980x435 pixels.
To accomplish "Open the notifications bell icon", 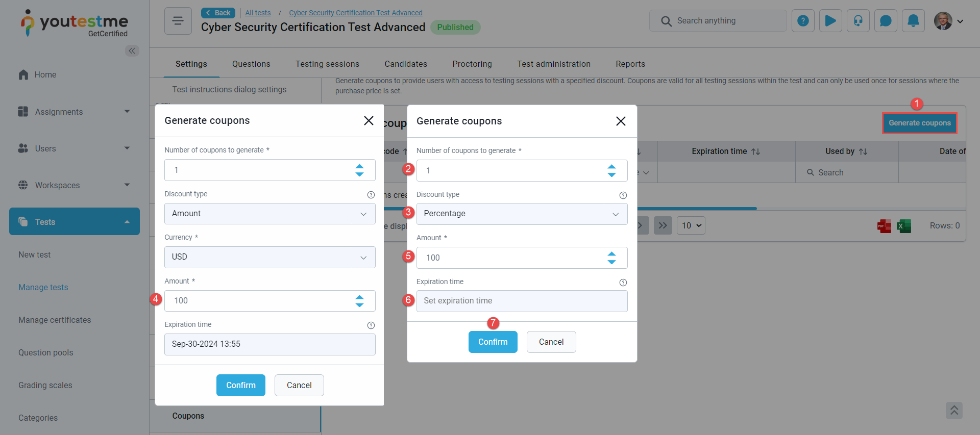I will (x=913, y=21).
